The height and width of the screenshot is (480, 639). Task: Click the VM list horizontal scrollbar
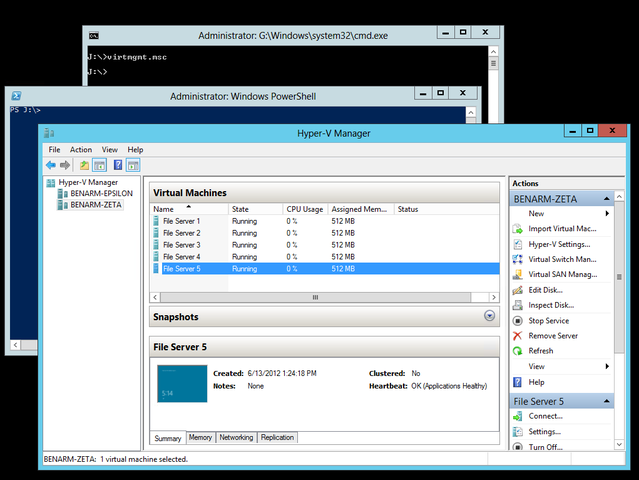(315, 297)
